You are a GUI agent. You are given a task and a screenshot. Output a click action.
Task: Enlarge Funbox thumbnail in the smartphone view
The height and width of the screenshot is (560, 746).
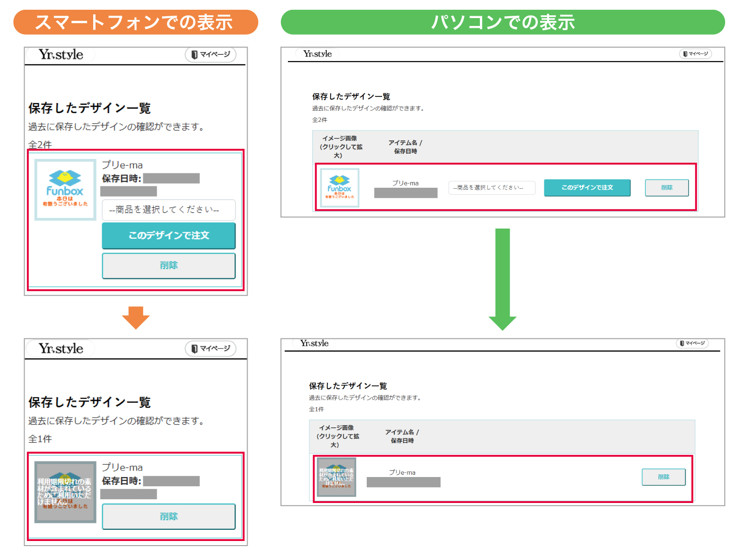pyautogui.click(x=65, y=190)
